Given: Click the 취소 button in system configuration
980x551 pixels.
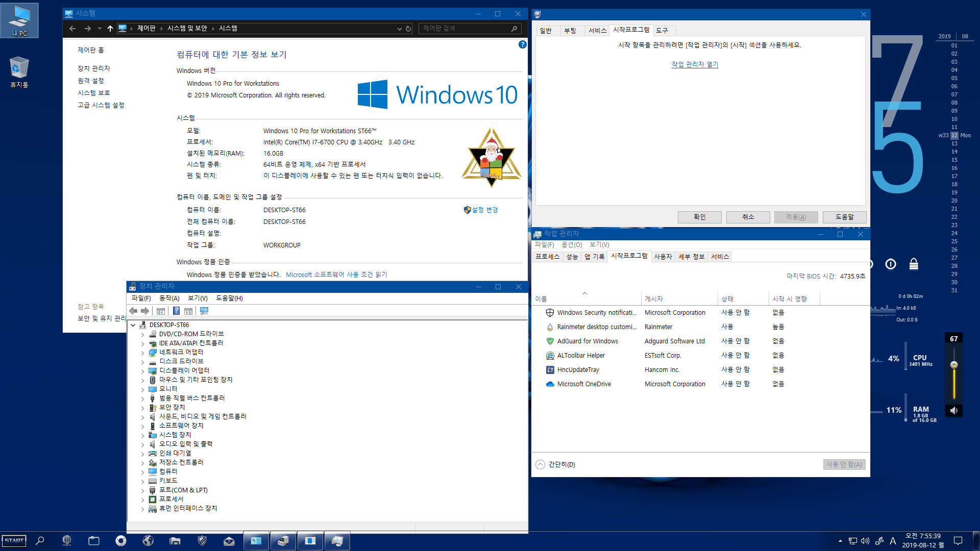Looking at the screenshot, I should pyautogui.click(x=748, y=217).
